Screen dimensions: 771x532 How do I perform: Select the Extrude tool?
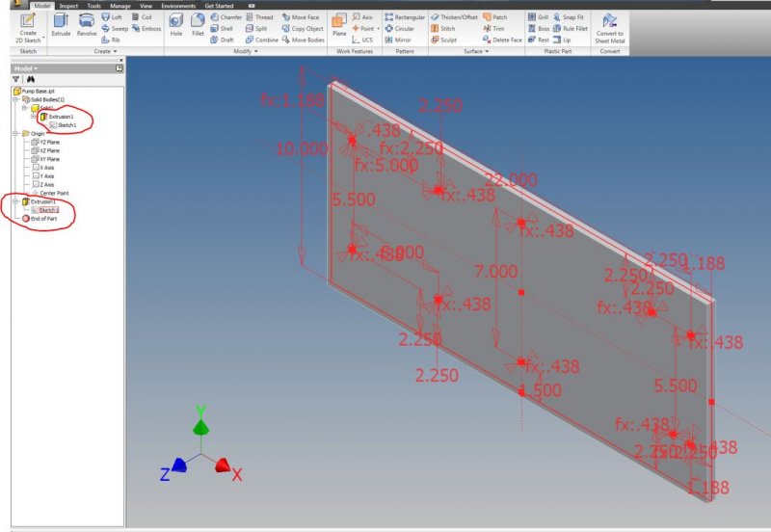[x=61, y=25]
